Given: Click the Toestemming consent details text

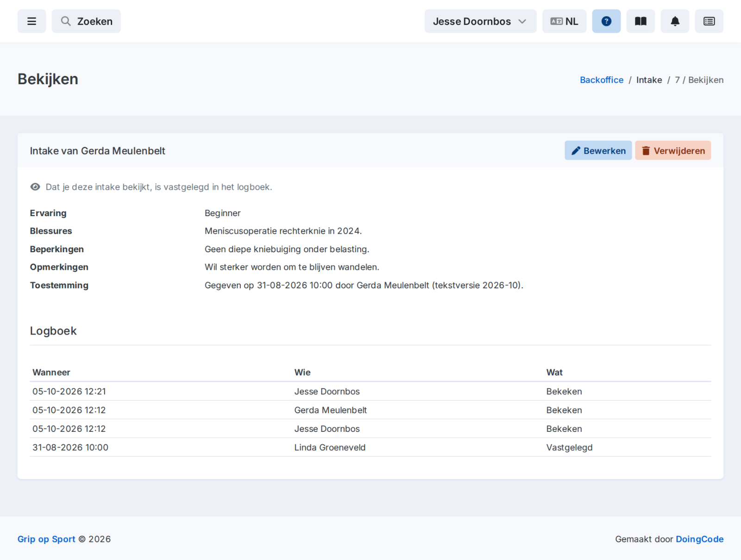Looking at the screenshot, I should pos(364,286).
